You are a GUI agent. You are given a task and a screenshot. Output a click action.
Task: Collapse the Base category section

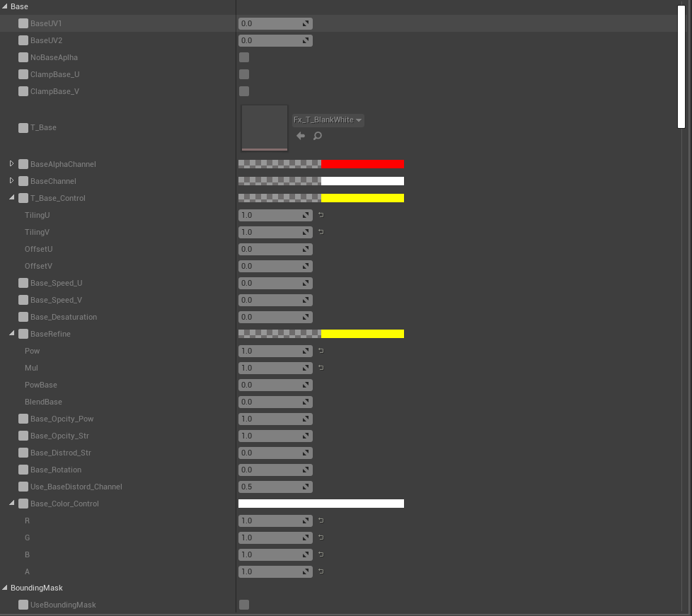(5, 6)
